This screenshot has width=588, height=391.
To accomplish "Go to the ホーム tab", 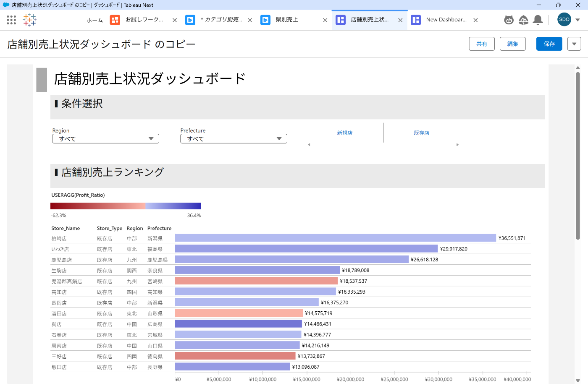I will tap(94, 20).
